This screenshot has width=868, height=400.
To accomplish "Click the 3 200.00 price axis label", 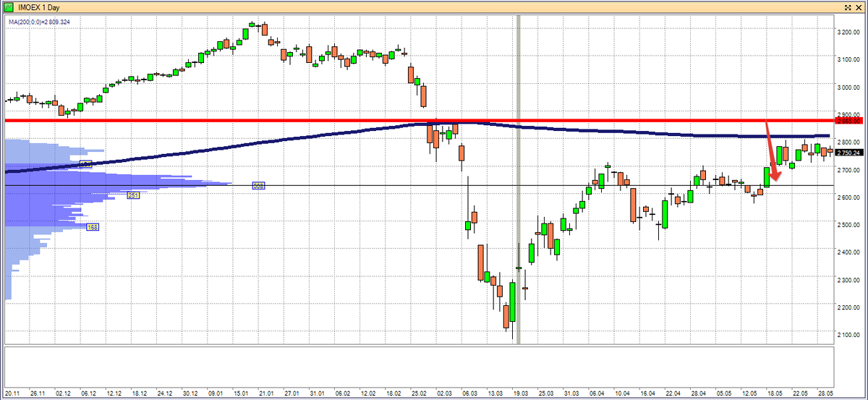I will [848, 32].
